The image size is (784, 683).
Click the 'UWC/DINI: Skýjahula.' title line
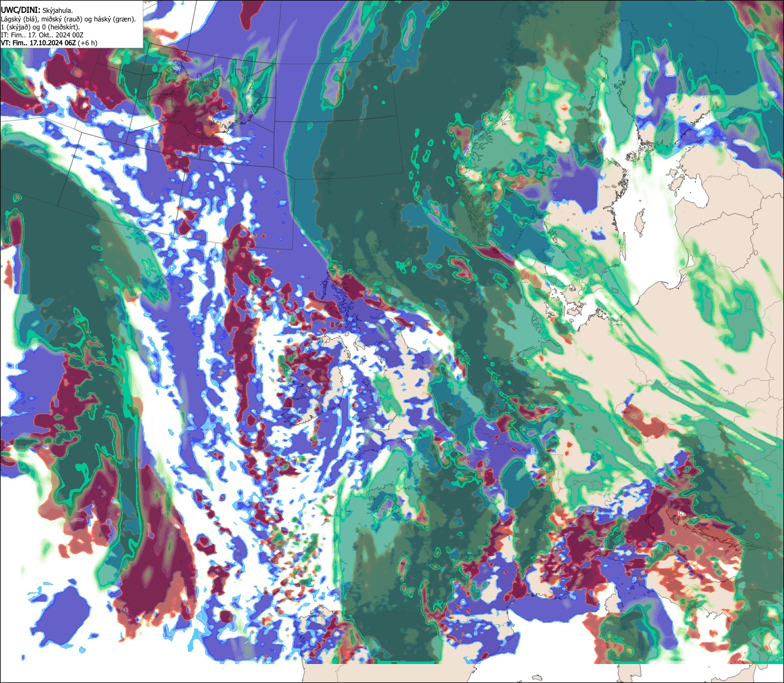pyautogui.click(x=37, y=10)
